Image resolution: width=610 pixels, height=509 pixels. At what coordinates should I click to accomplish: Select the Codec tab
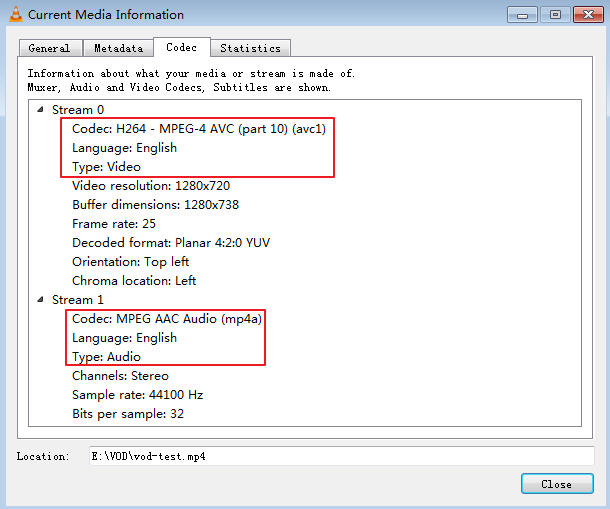(182, 47)
